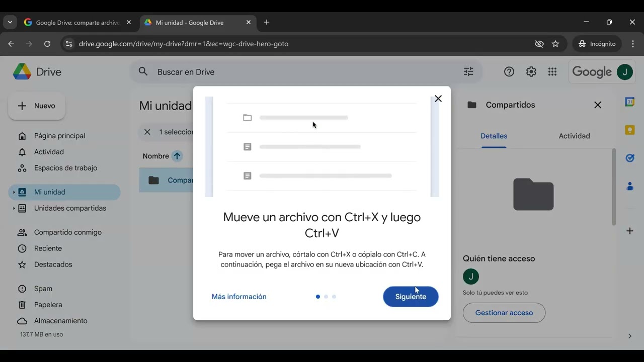Viewport: 644px width, 362px height.
Task: Click Gestionar acceso button
Action: tap(504, 313)
